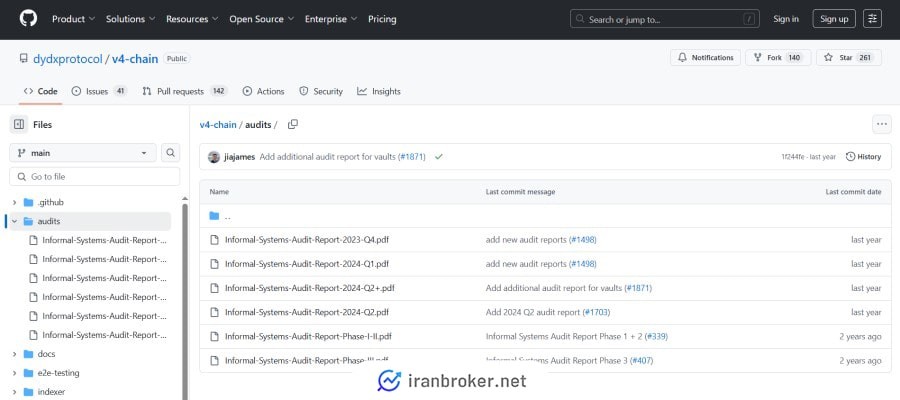This screenshot has height=400, width=900.
Task: Focus the Search or jump to field
Action: [x=665, y=19]
